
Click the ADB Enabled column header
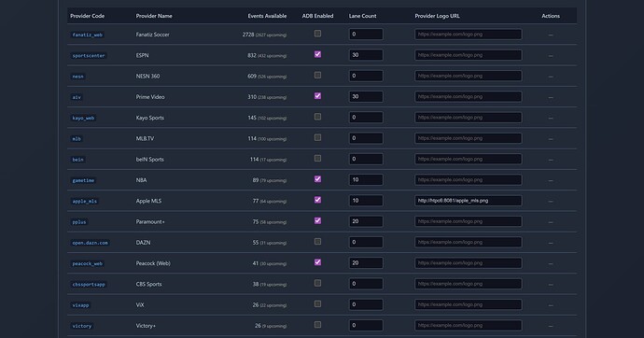pyautogui.click(x=317, y=16)
